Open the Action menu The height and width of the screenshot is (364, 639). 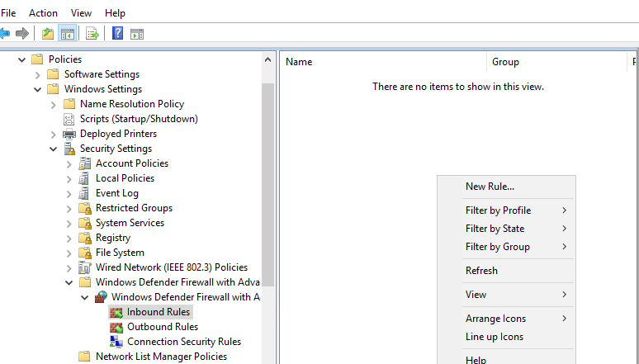[x=43, y=13]
